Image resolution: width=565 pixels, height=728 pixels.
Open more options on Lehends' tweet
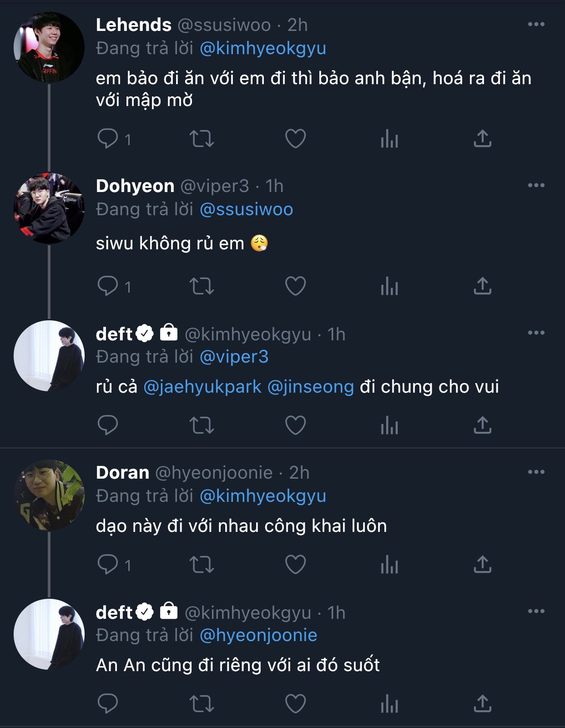[x=536, y=25]
